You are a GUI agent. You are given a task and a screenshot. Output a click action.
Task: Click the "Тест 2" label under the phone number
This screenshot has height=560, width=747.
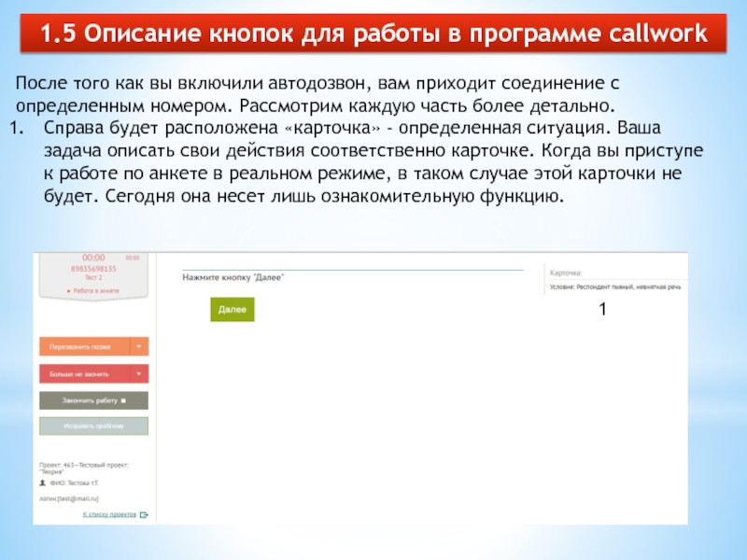click(x=93, y=277)
